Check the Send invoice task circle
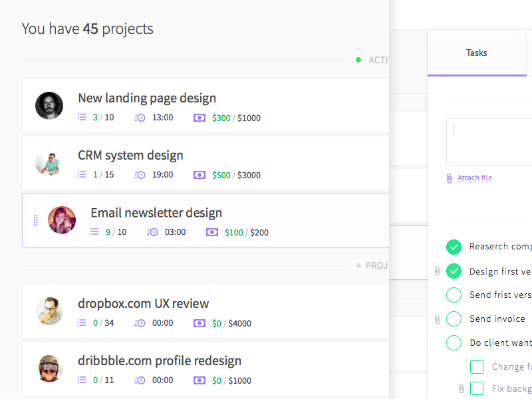 [454, 319]
